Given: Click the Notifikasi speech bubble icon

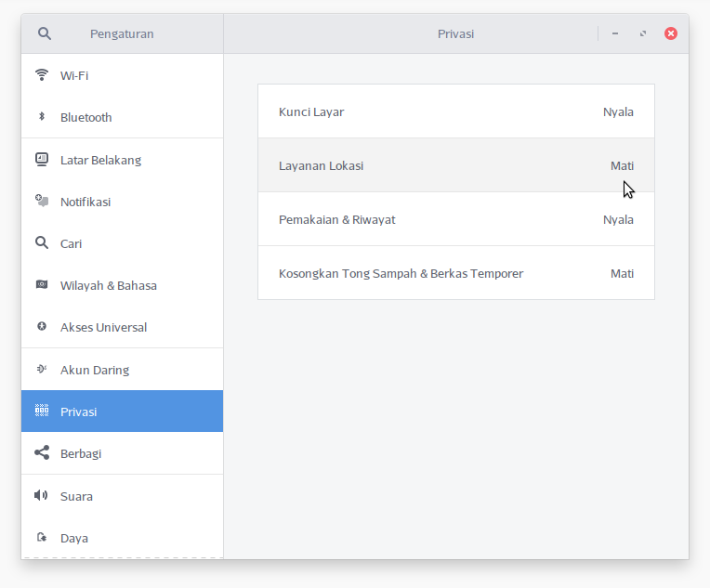Looking at the screenshot, I should point(41,202).
